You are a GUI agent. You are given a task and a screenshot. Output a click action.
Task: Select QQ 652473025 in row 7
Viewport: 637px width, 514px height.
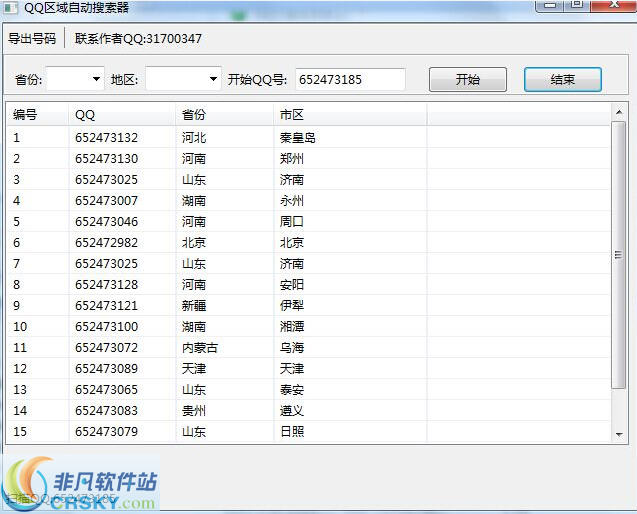(x=106, y=264)
